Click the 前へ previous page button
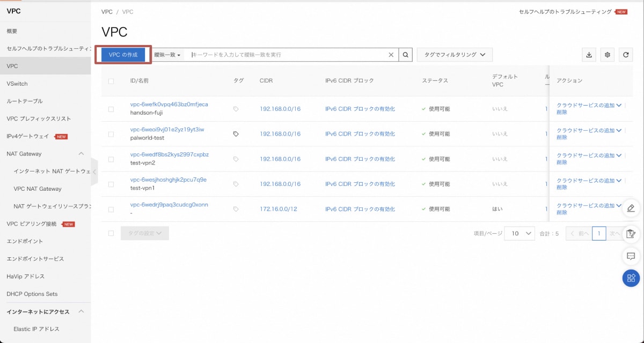 579,234
